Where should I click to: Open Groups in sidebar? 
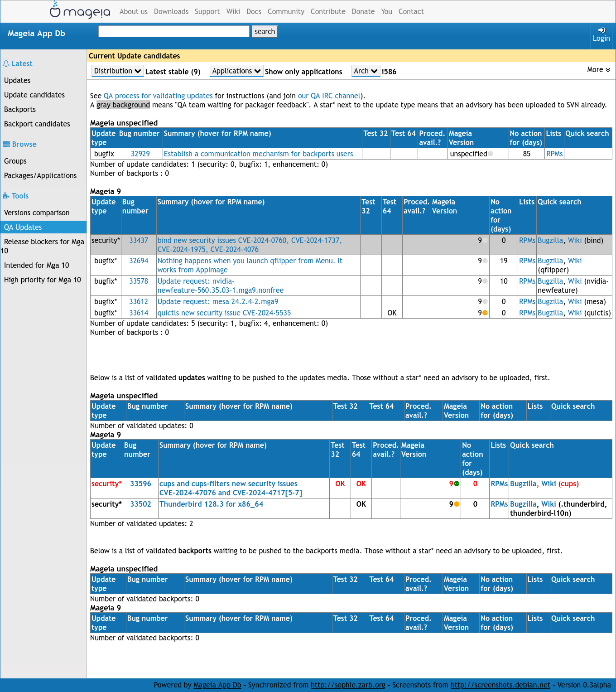tap(15, 161)
